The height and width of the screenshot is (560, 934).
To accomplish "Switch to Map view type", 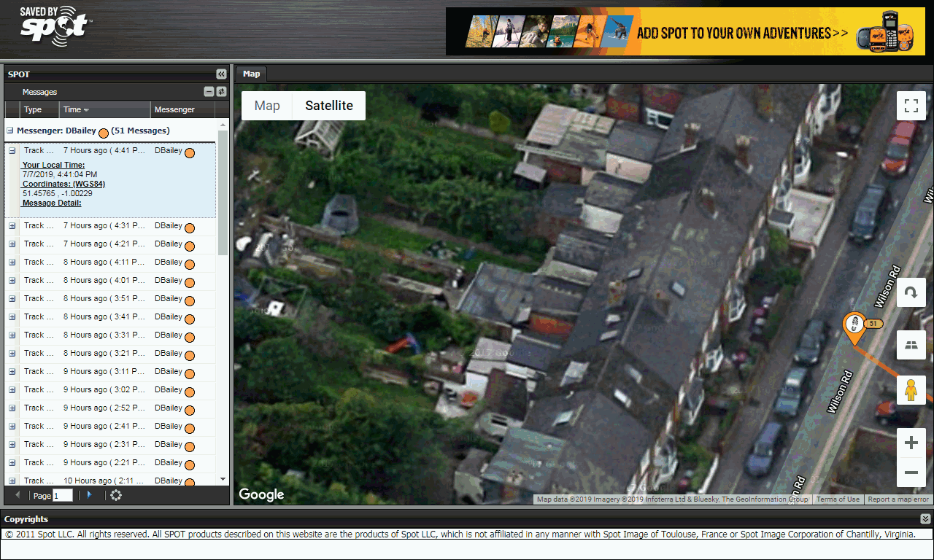I will point(267,106).
